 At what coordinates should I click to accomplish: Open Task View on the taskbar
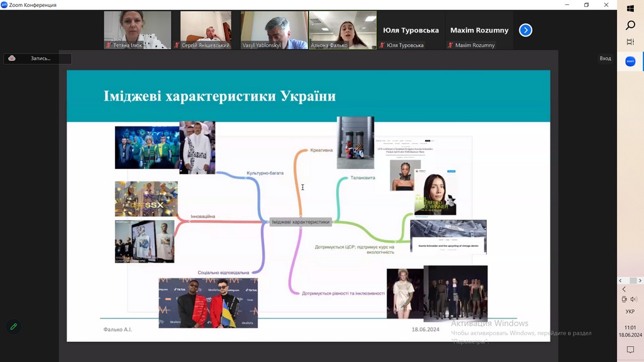click(x=630, y=42)
